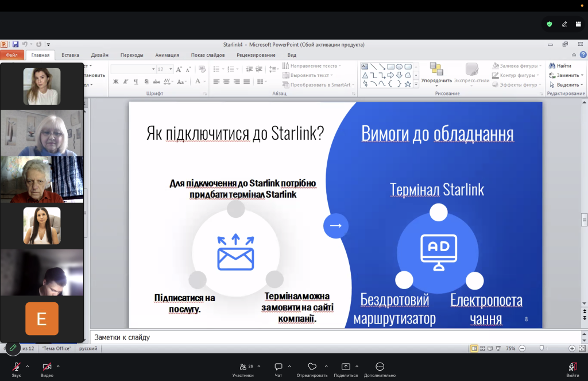Click the Найти find button
Screen dimensions: 588x381
(x=560, y=66)
